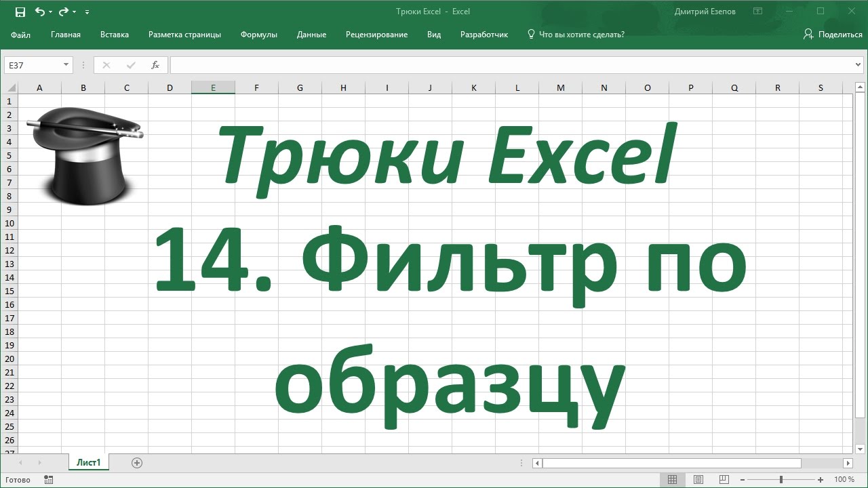Open the Вид tab

tap(434, 35)
